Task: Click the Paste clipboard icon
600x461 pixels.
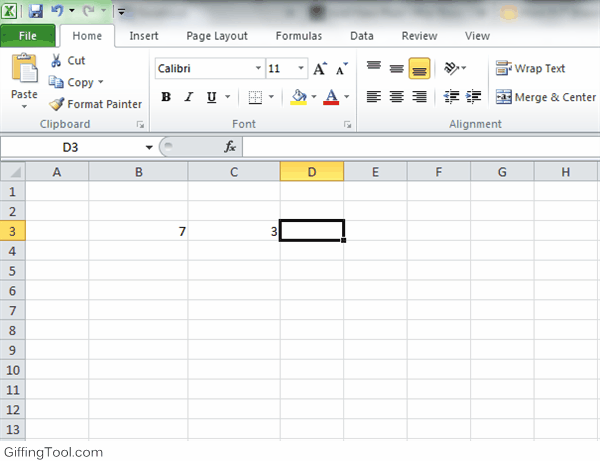Action: (24, 68)
